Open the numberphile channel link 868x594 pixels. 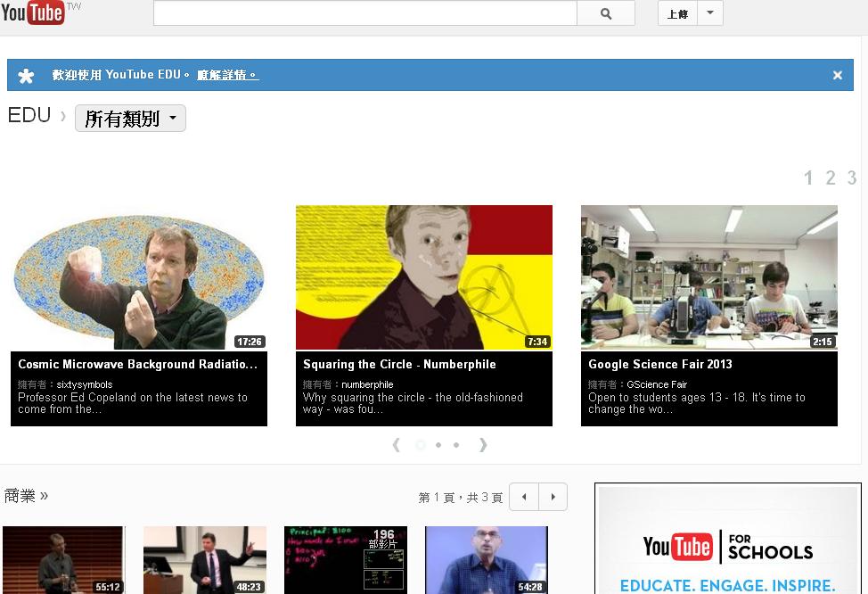[x=367, y=384]
